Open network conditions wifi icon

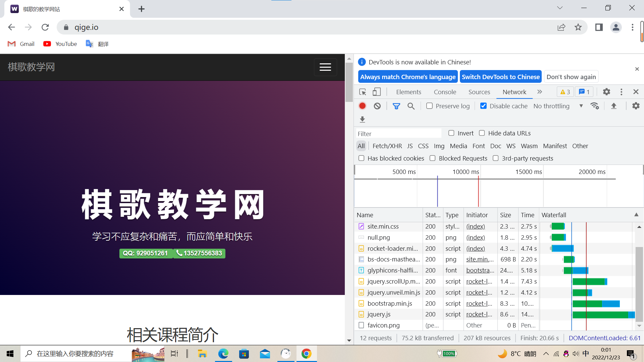coord(595,106)
